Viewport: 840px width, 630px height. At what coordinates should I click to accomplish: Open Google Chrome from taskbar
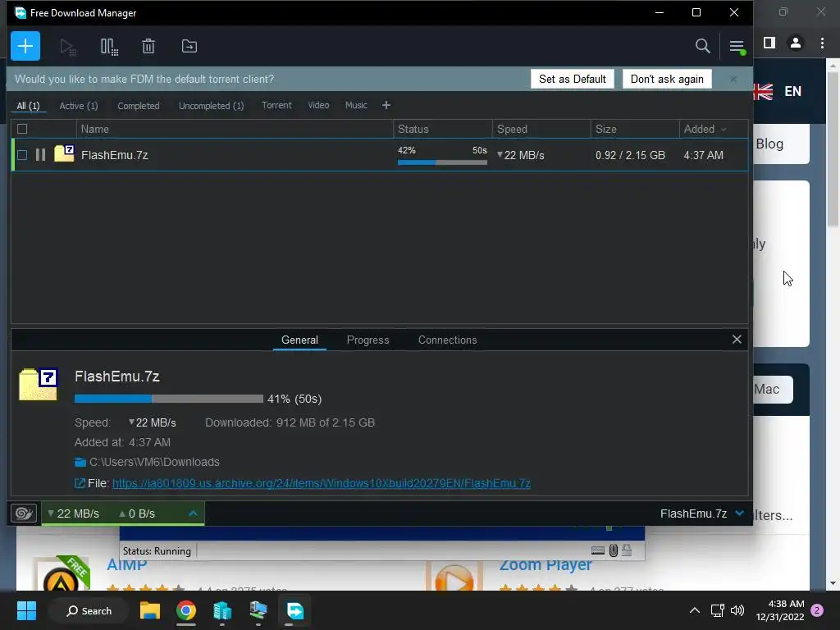(186, 610)
